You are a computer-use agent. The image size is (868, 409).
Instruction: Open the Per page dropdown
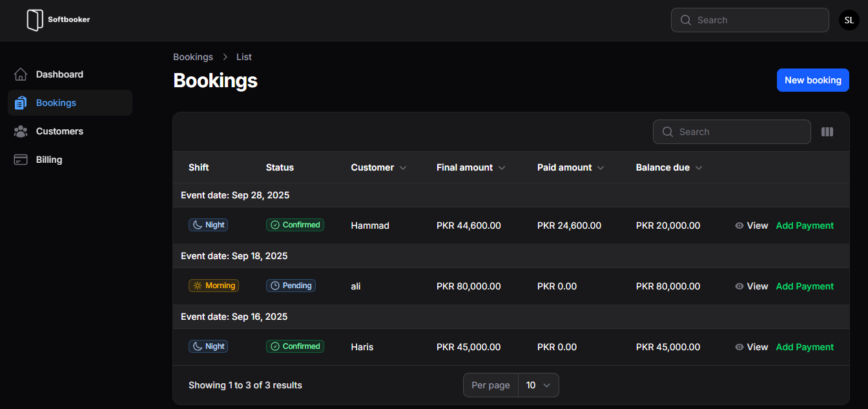[x=538, y=385]
